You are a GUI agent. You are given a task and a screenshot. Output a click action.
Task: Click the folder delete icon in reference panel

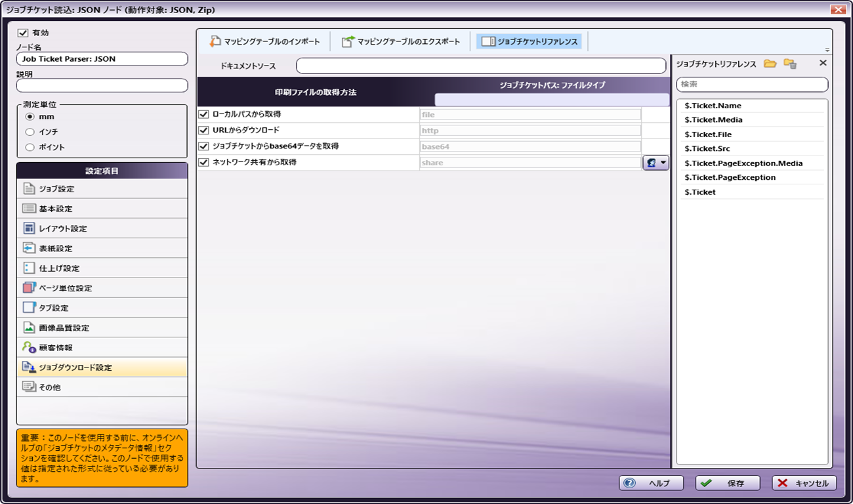790,64
